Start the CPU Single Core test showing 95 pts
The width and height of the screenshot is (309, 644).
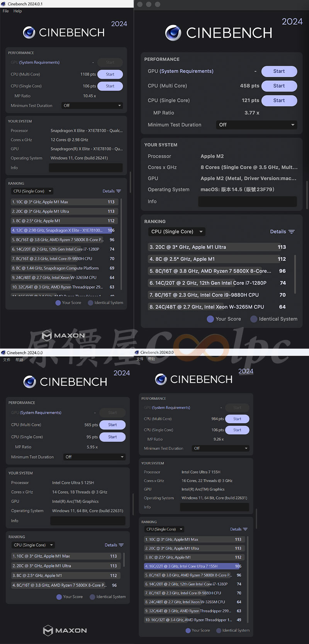(x=112, y=437)
